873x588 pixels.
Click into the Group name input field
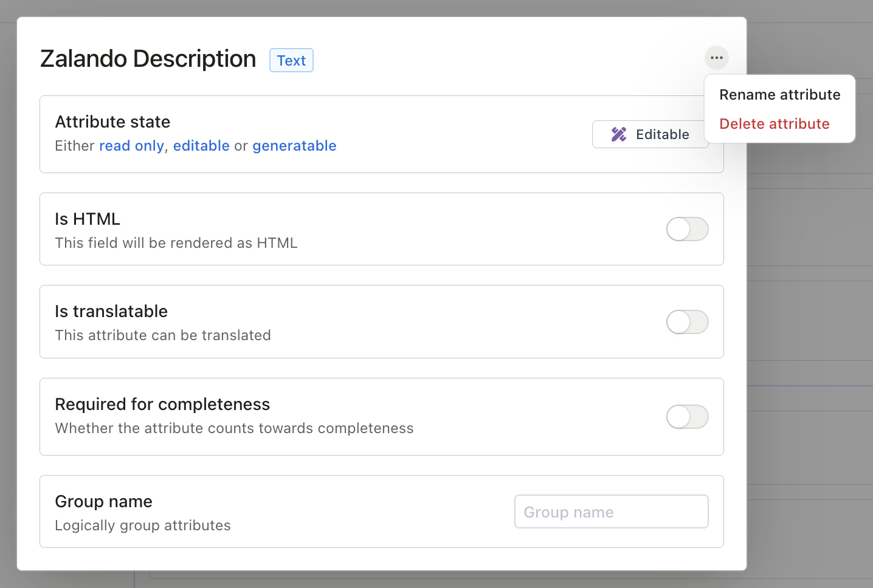click(610, 511)
